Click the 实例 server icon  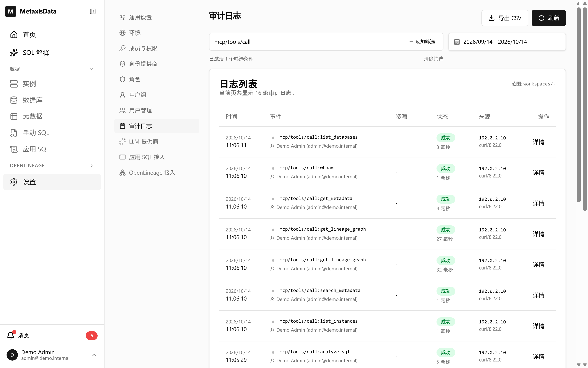pos(14,84)
